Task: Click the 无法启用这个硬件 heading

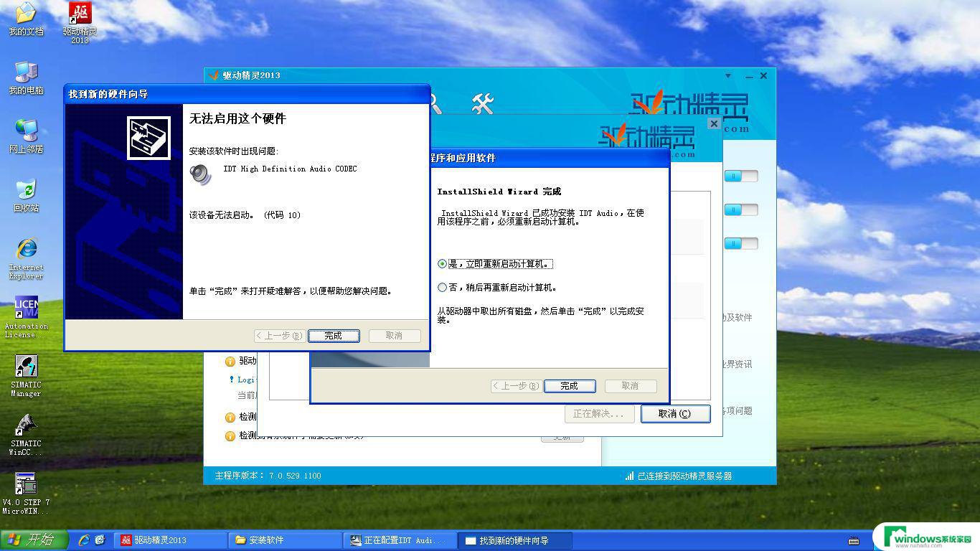Action: pos(237,118)
